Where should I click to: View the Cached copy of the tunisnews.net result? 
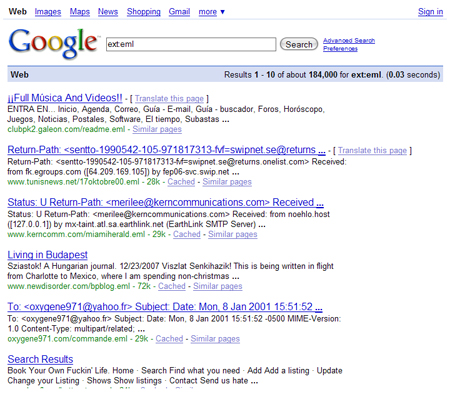point(181,182)
